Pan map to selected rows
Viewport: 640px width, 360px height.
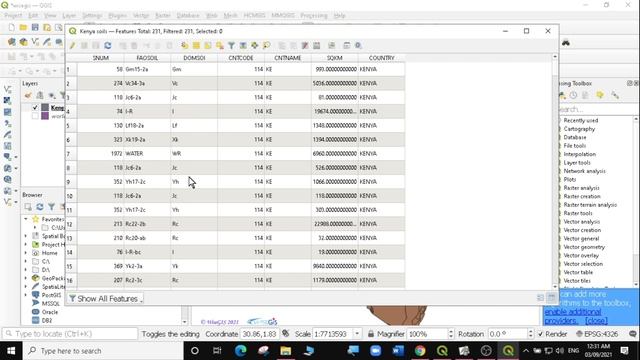pos(255,45)
